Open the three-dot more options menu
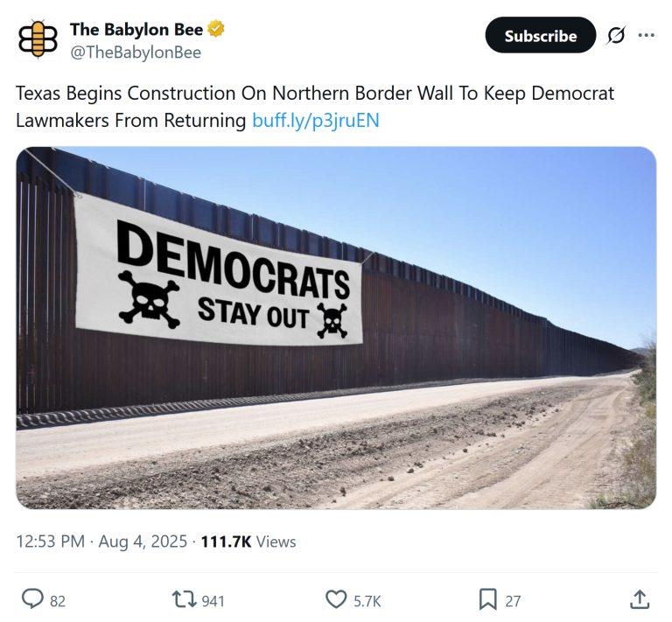This screenshot has width=672, height=622. (647, 35)
